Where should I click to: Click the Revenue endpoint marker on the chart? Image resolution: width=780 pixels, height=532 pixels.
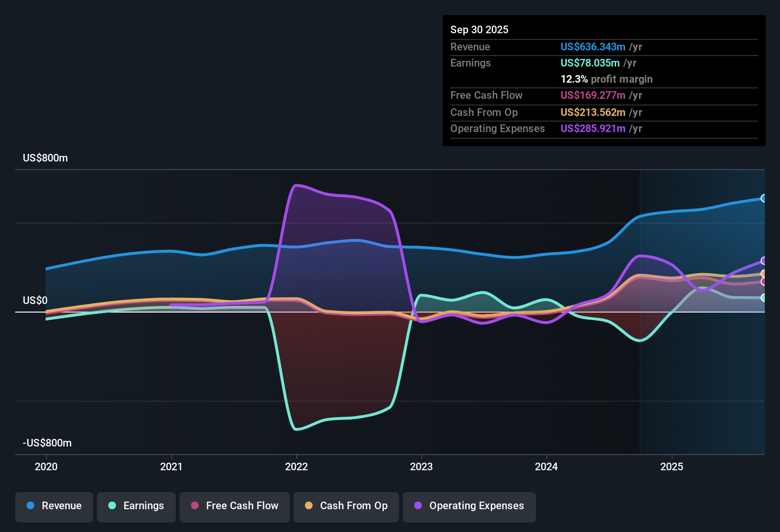point(764,199)
